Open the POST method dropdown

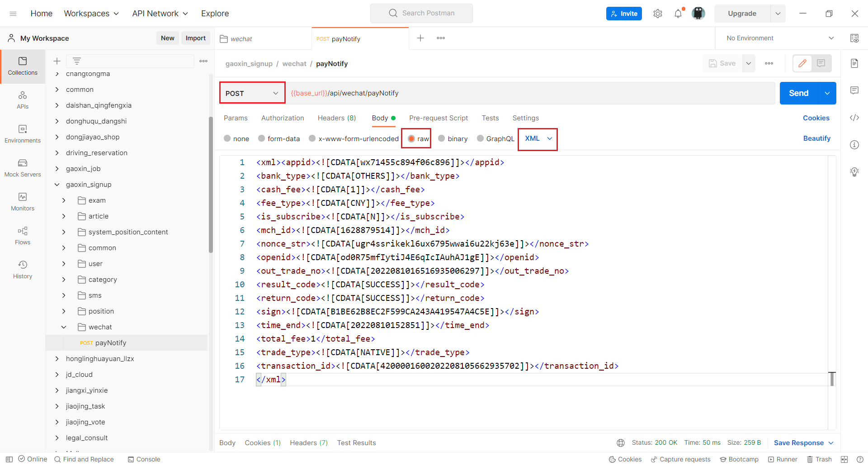tap(252, 93)
